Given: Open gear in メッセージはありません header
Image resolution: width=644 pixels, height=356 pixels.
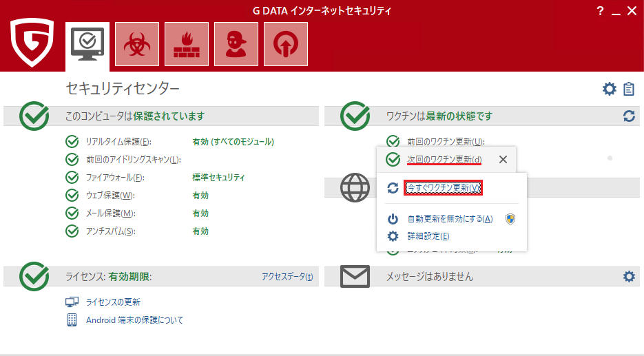Looking at the screenshot, I should (629, 276).
